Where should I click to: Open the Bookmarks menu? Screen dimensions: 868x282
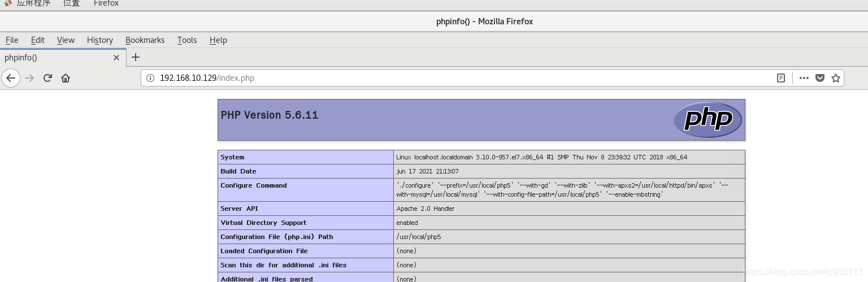point(145,40)
